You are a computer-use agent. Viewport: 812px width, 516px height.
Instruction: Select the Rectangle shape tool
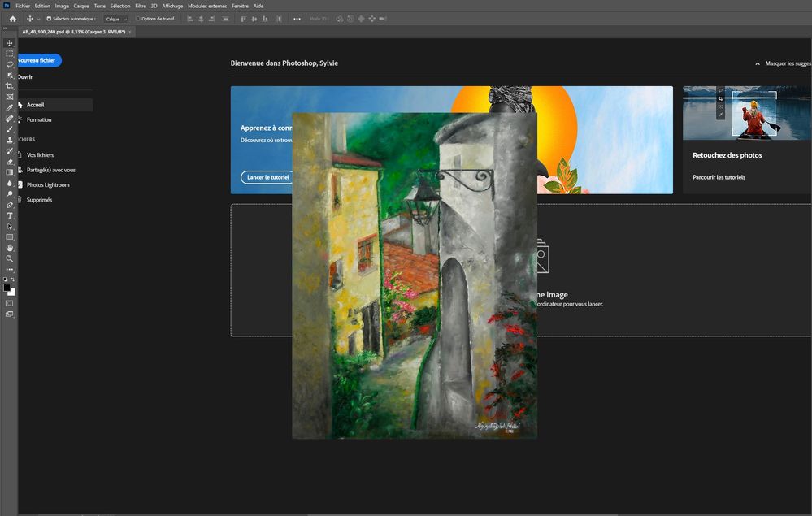pyautogui.click(x=9, y=237)
